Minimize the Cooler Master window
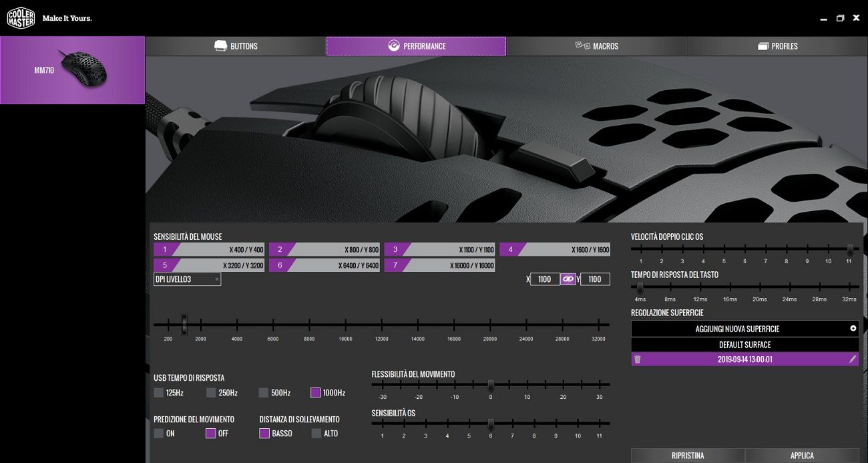Viewport: 868px width, 463px height. (825, 18)
